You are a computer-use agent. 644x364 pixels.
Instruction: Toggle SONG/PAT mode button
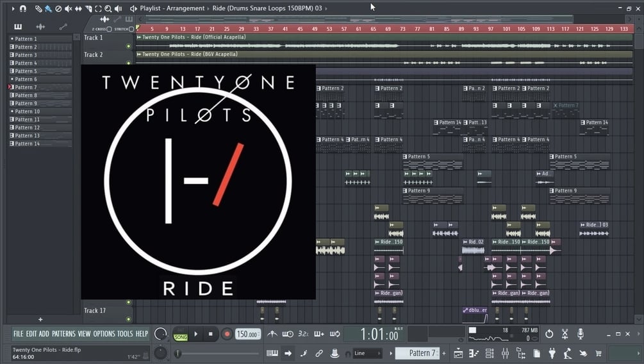180,334
